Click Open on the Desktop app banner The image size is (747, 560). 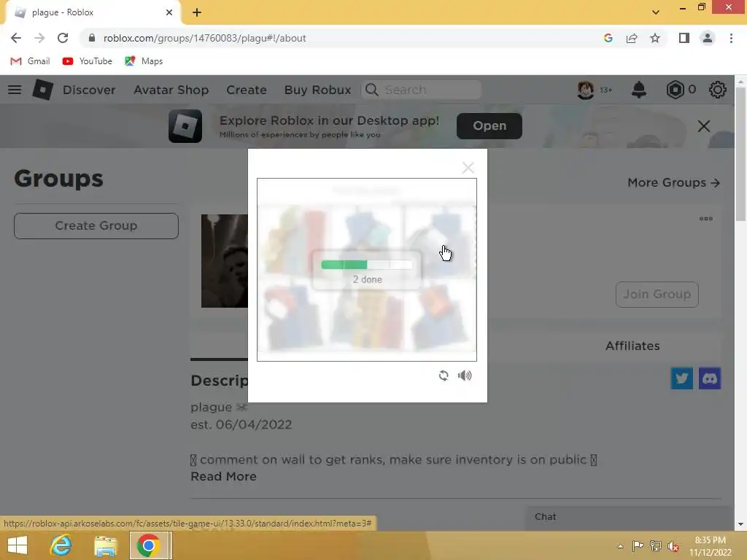tap(489, 126)
